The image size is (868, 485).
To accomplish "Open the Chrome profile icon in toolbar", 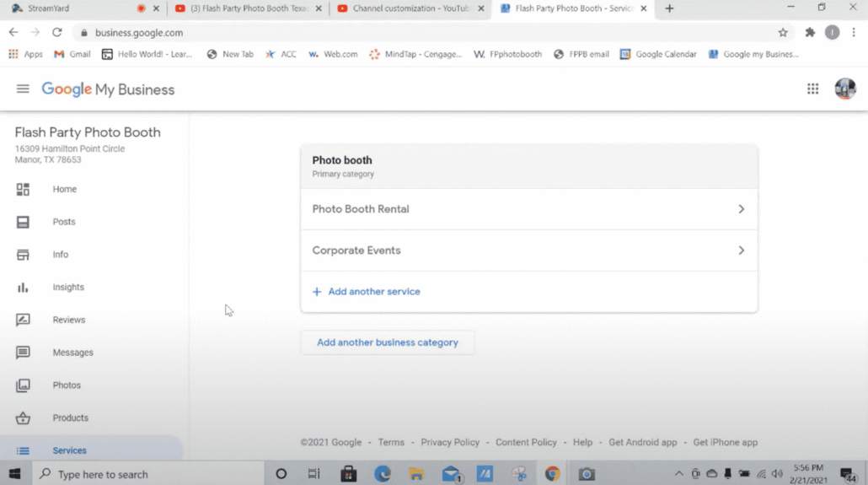I will point(832,33).
